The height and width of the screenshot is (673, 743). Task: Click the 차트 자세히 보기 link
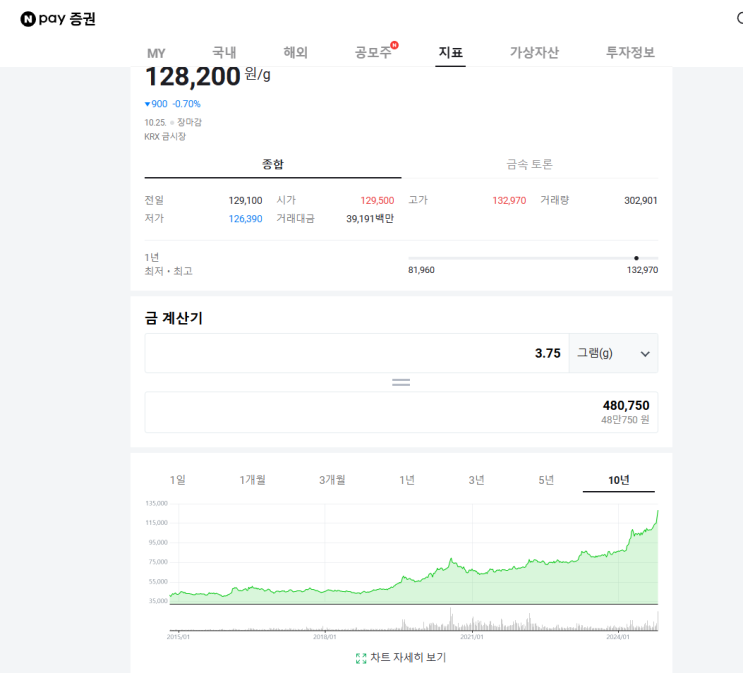[408, 658]
